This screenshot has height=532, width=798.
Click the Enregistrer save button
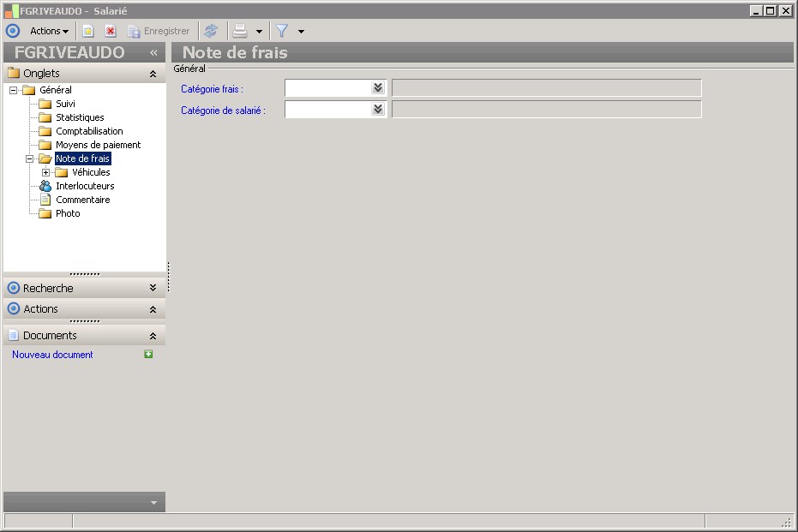[159, 31]
